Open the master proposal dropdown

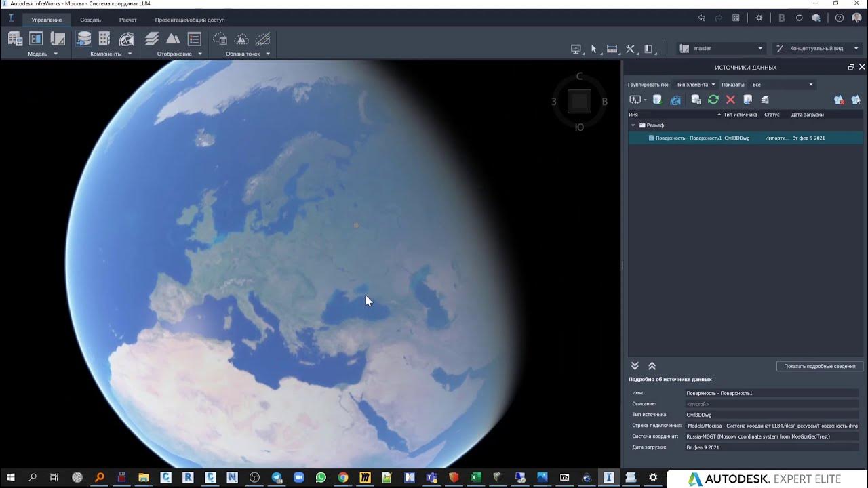(722, 48)
